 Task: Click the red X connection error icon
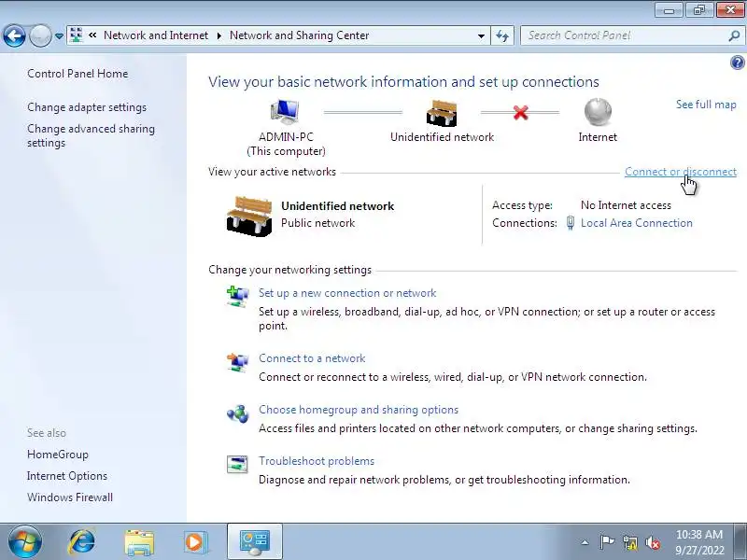point(521,113)
